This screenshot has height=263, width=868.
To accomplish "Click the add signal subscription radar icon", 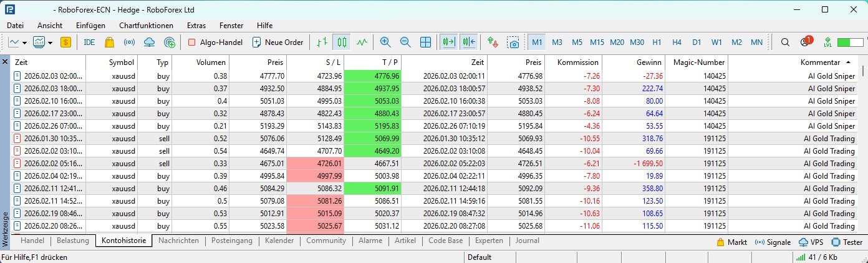I will click(169, 42).
